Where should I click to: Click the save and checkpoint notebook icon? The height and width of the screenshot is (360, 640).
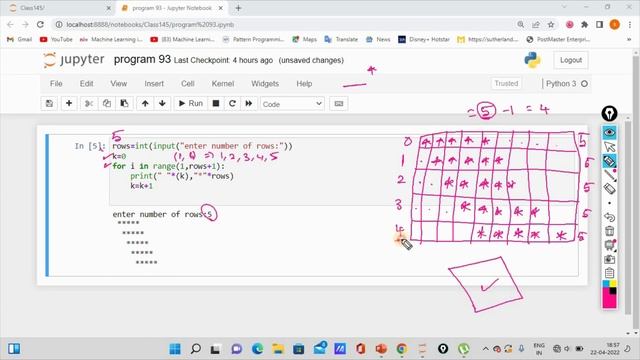click(x=49, y=104)
